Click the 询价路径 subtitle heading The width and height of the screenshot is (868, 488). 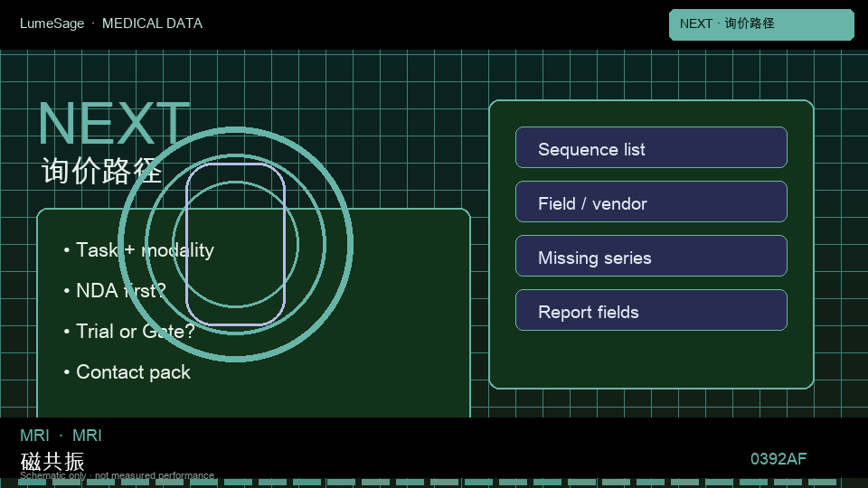click(102, 171)
